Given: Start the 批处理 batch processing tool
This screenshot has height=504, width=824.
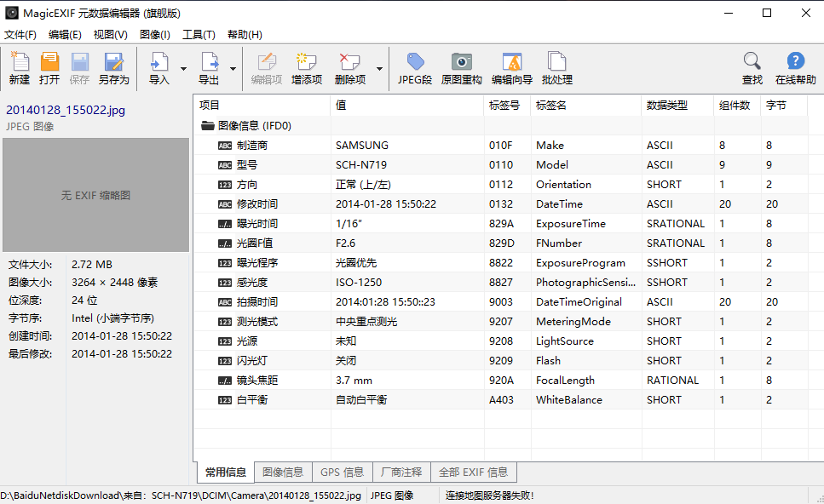Looking at the screenshot, I should [556, 68].
